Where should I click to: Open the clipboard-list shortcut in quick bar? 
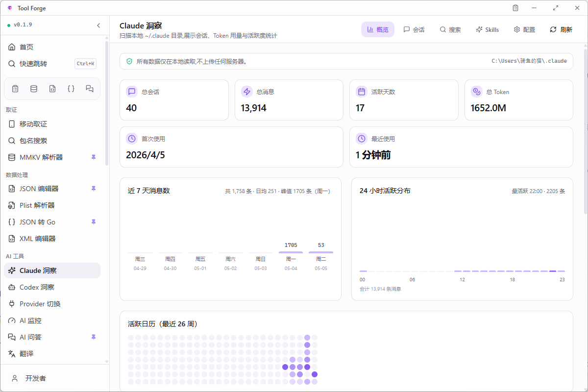pyautogui.click(x=15, y=89)
